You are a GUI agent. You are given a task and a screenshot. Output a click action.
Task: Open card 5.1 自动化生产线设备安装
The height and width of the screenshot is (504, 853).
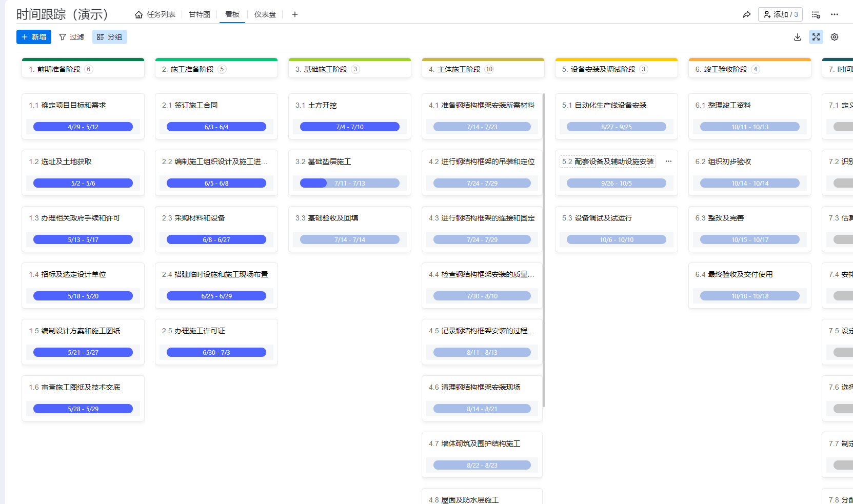coord(617,116)
